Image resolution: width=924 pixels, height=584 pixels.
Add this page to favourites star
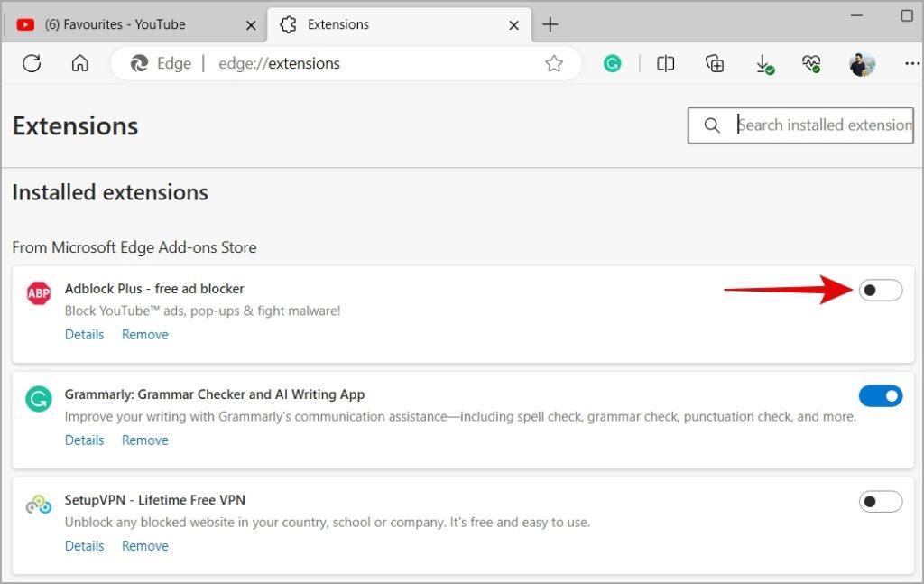click(553, 63)
